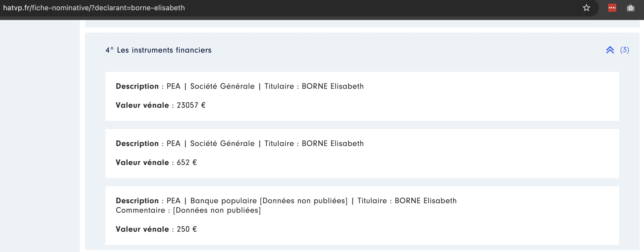Click 'Titulaire : BORNE Elisabeth' in the 652 € card

(314, 143)
